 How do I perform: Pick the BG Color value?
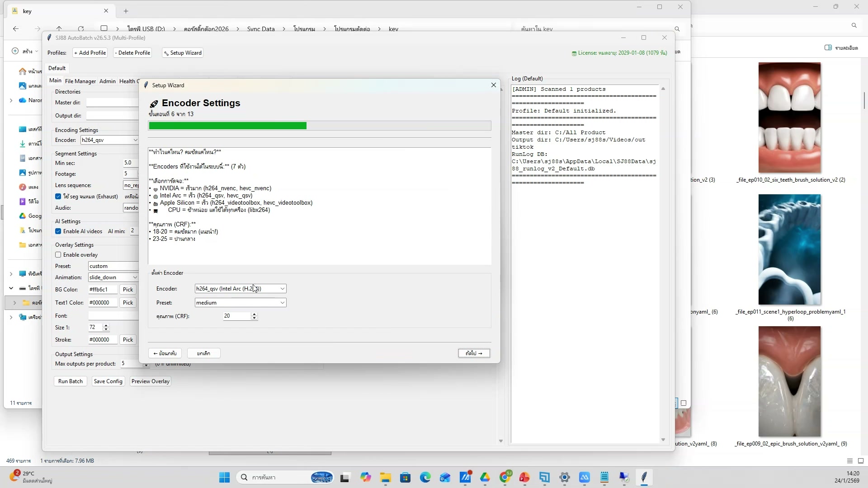(128, 290)
